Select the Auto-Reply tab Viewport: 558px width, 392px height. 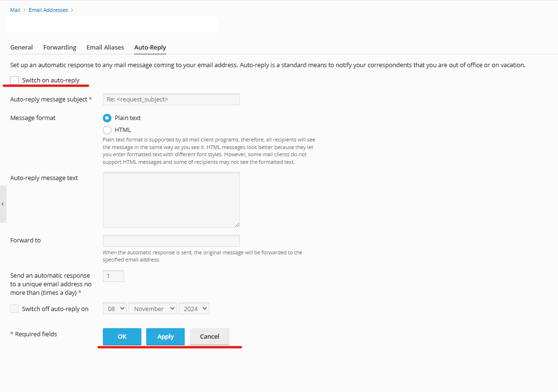[x=150, y=47]
